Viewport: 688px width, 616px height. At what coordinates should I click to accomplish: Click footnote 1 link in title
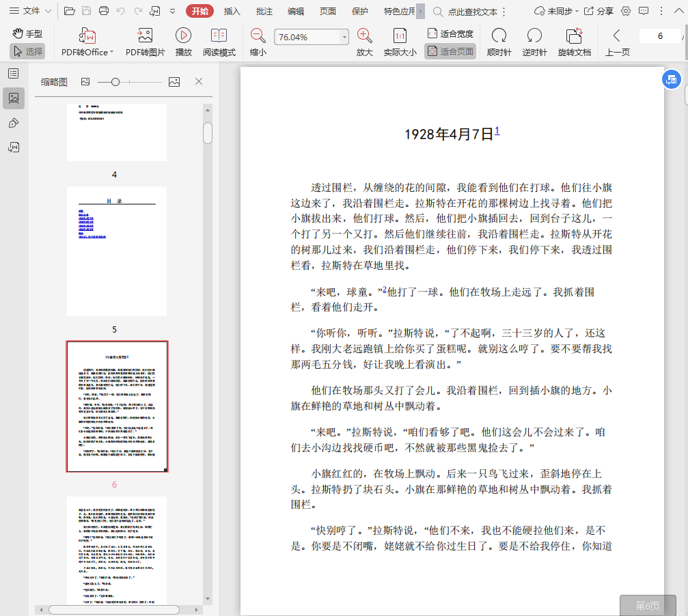(x=497, y=130)
